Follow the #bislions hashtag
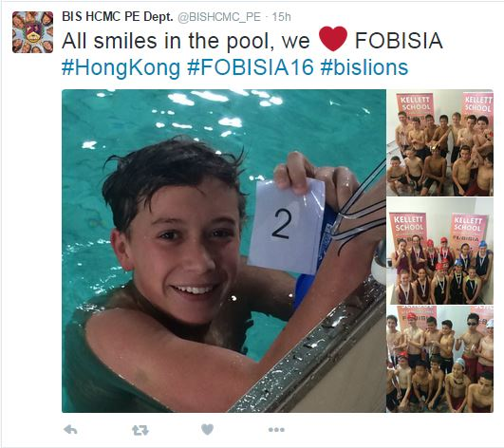The image size is (504, 448). (x=364, y=67)
